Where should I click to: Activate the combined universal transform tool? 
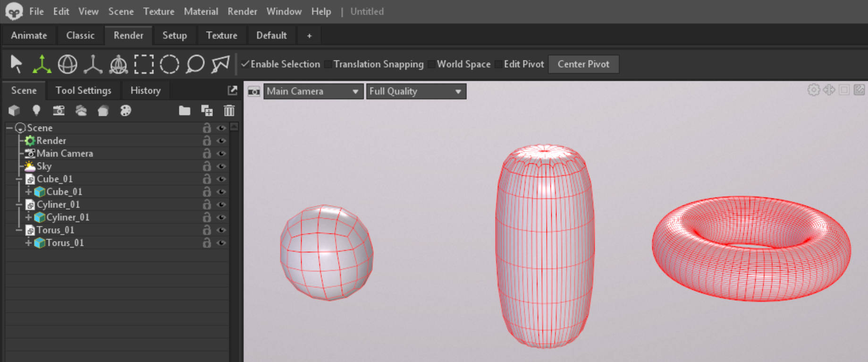point(118,64)
